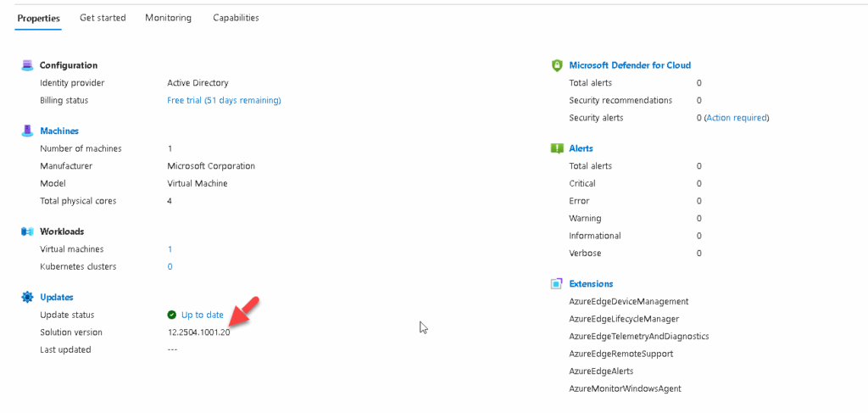Open the Microsoft Defender for Cloud heading

pos(630,65)
